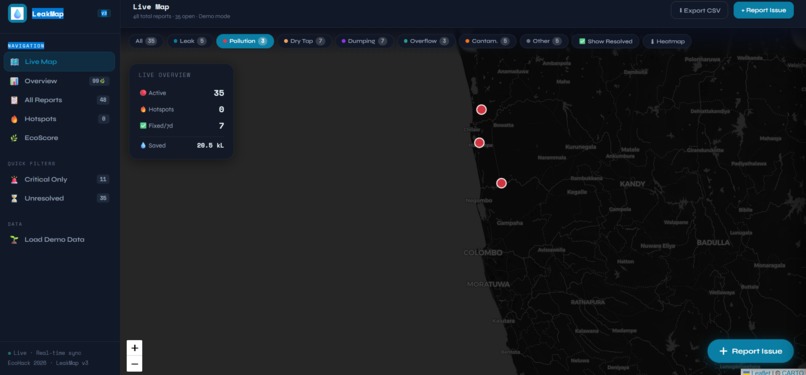Open Overview page in sidebar
The image size is (806, 375).
pos(59,81)
